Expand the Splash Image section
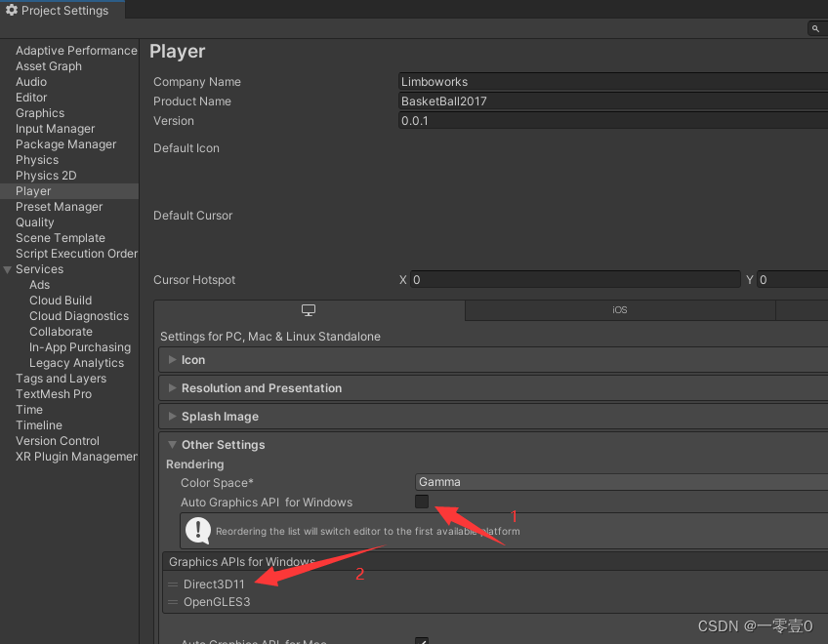This screenshot has height=644, width=828. tap(174, 416)
